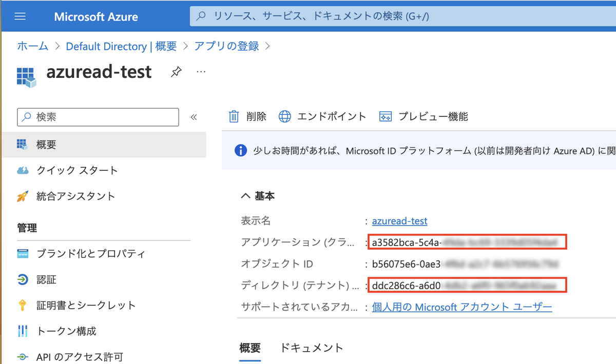Focus the resource search box at top
Image resolution: width=616 pixels, height=364 pixels.
pyautogui.click(x=403, y=16)
